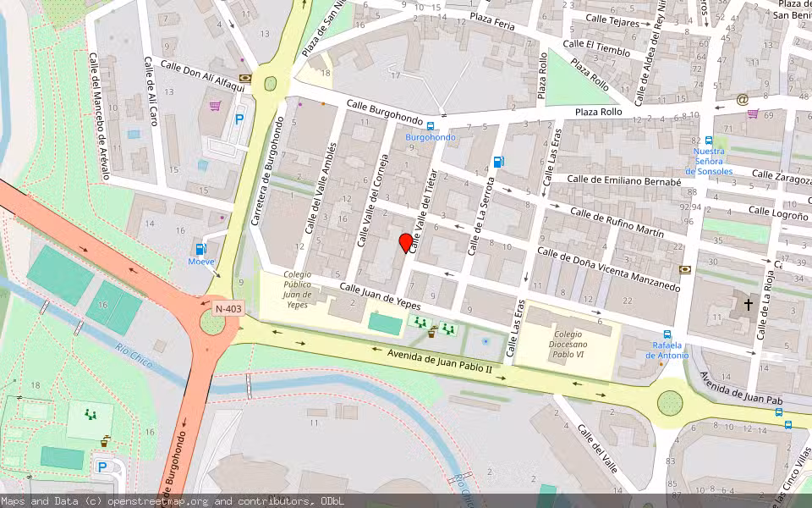Click the fuel pump icon on Calle de La Serrota

(499, 162)
